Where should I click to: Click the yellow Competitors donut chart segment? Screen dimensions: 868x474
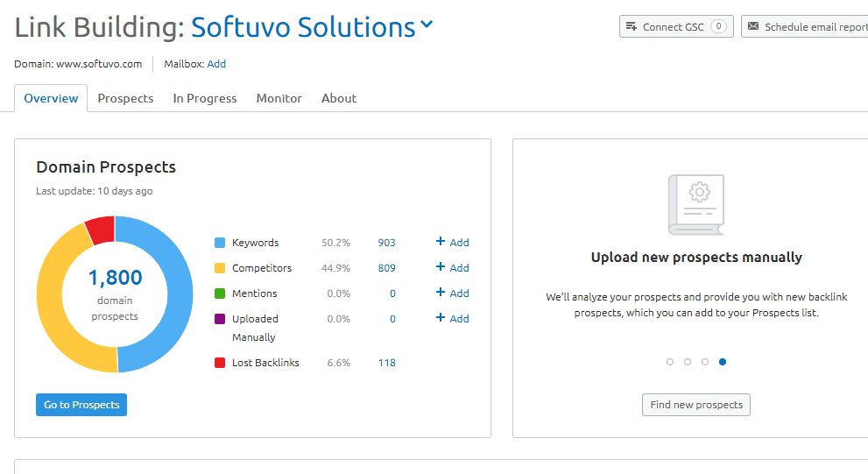[x=51, y=299]
